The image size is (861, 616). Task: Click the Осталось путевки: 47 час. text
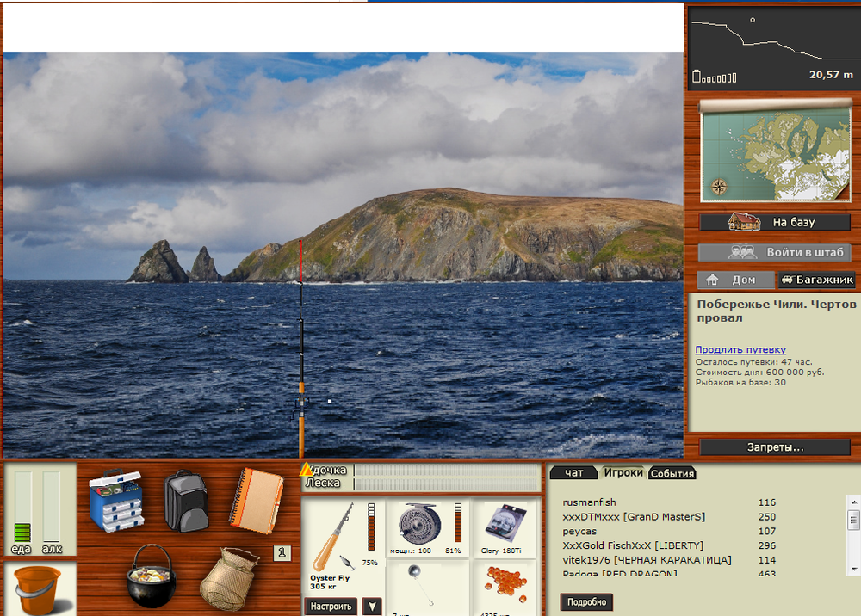coord(753,362)
